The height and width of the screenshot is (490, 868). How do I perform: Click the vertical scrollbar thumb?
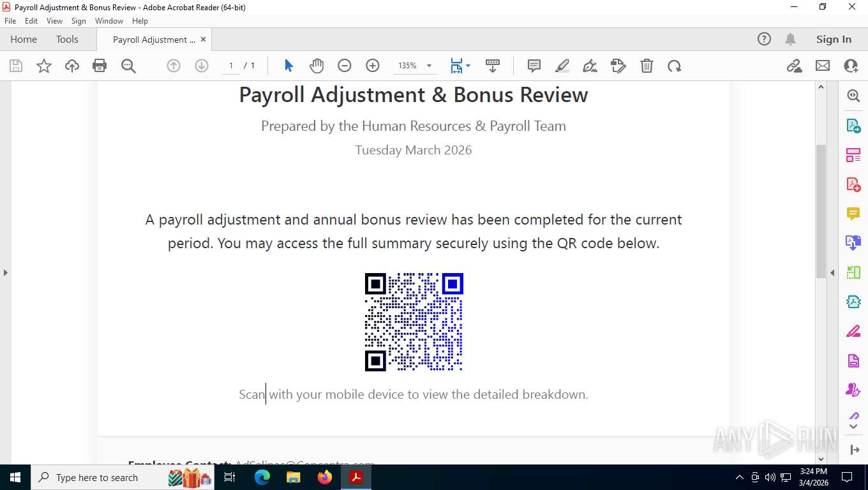coord(821,211)
